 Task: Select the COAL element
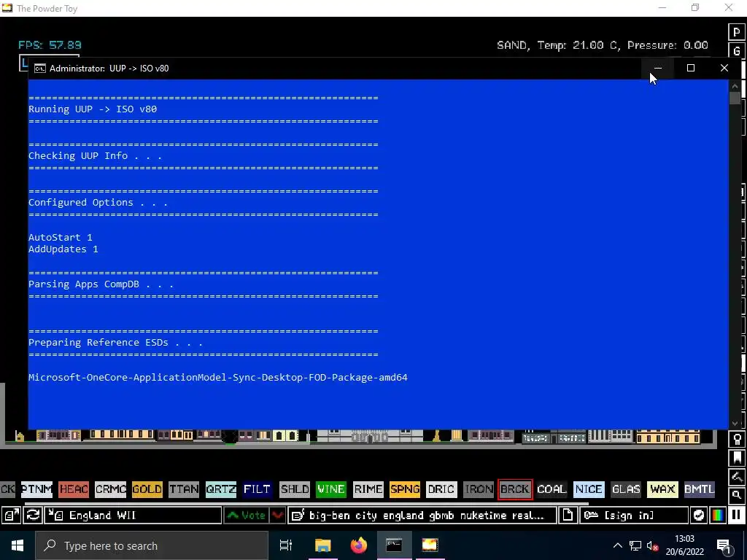click(x=551, y=489)
